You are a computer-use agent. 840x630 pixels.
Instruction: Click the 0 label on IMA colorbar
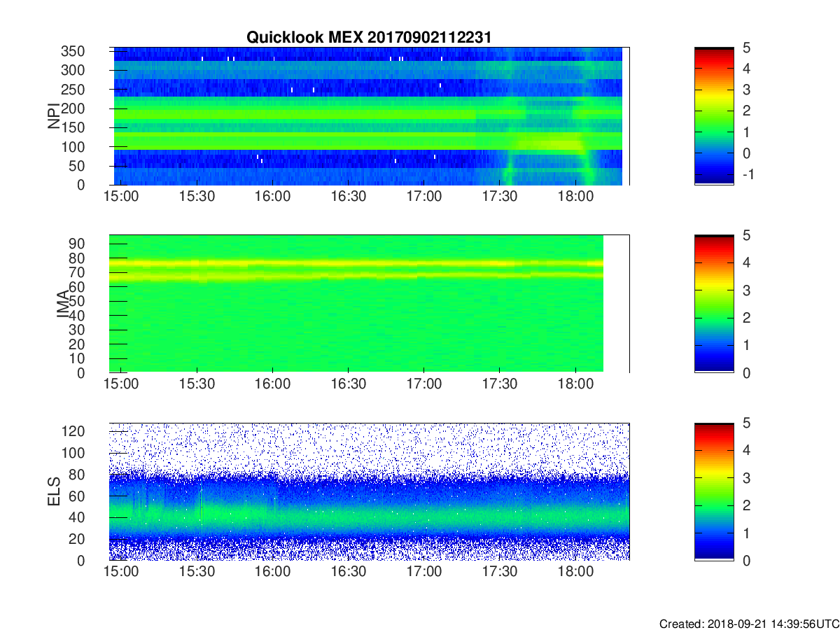coord(746,372)
